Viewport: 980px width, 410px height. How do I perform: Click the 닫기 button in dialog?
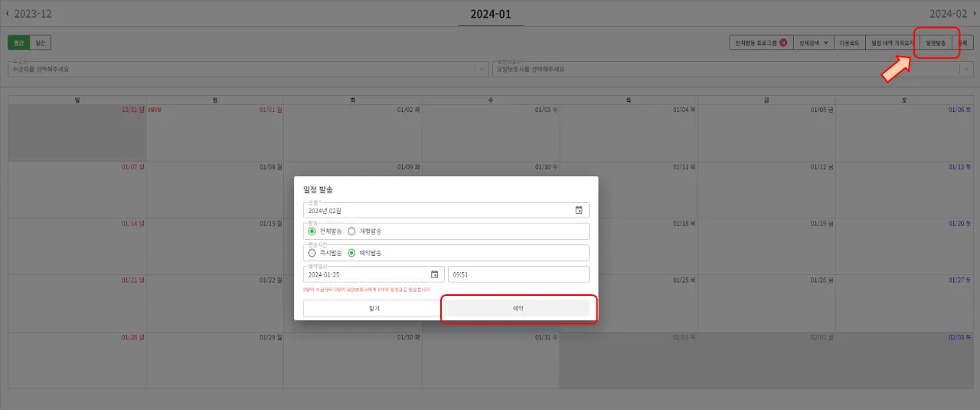374,308
